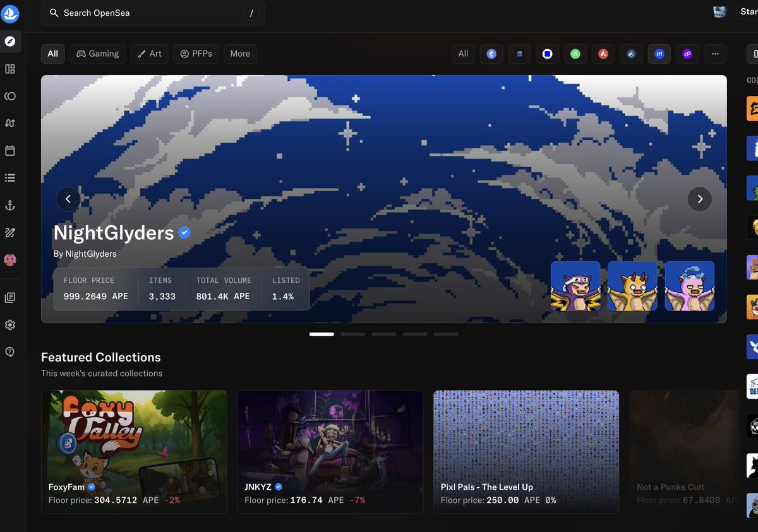Select the Discover compass icon in sidebar
Image resolution: width=758 pixels, height=532 pixels.
point(10,42)
